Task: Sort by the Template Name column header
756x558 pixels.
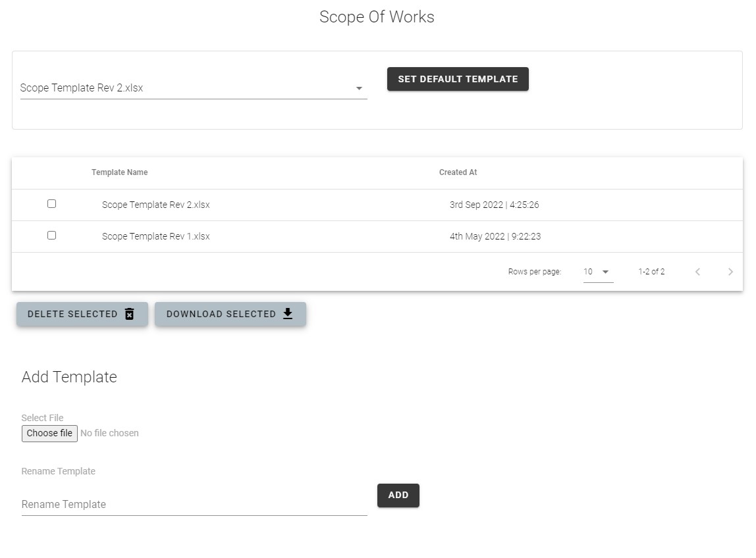Action: click(119, 172)
